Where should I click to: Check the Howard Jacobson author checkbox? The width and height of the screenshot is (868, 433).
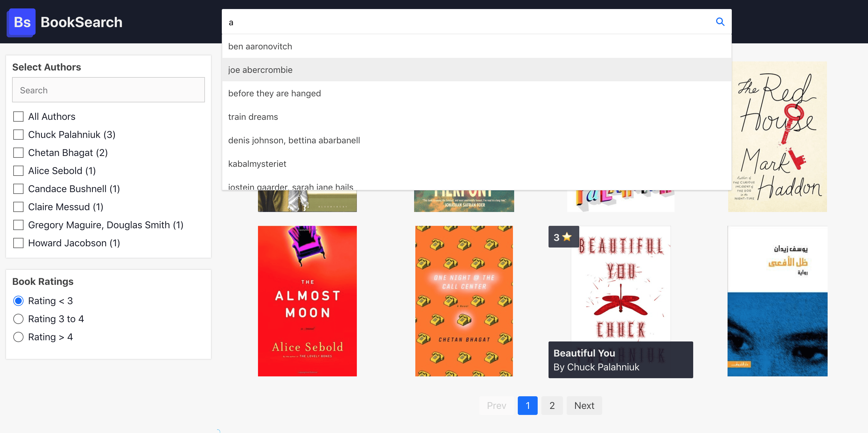tap(18, 242)
